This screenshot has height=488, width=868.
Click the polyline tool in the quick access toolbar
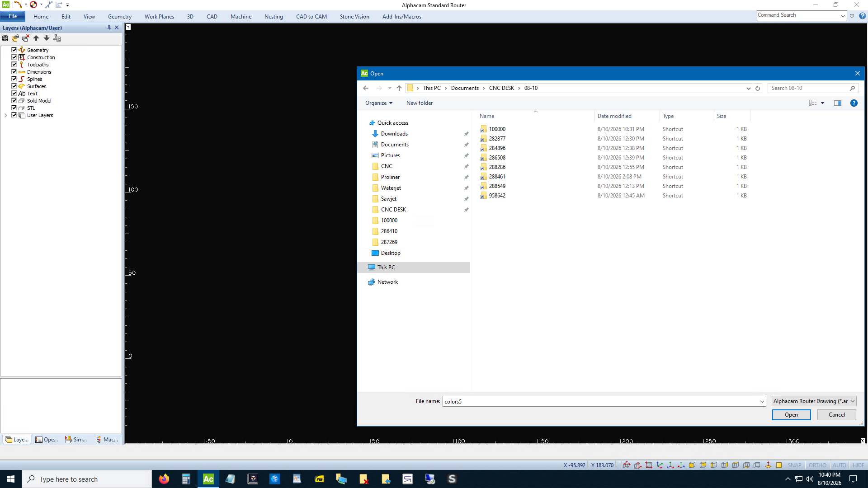pos(18,5)
